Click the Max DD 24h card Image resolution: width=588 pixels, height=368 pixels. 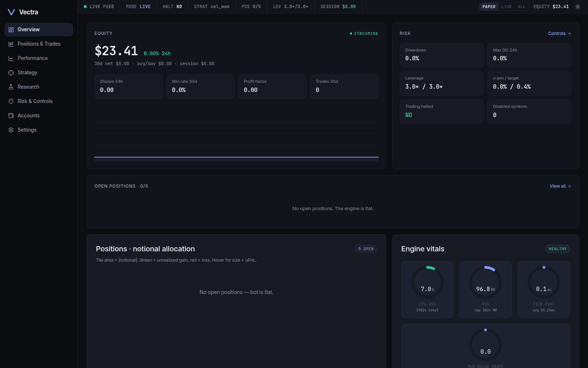point(529,55)
